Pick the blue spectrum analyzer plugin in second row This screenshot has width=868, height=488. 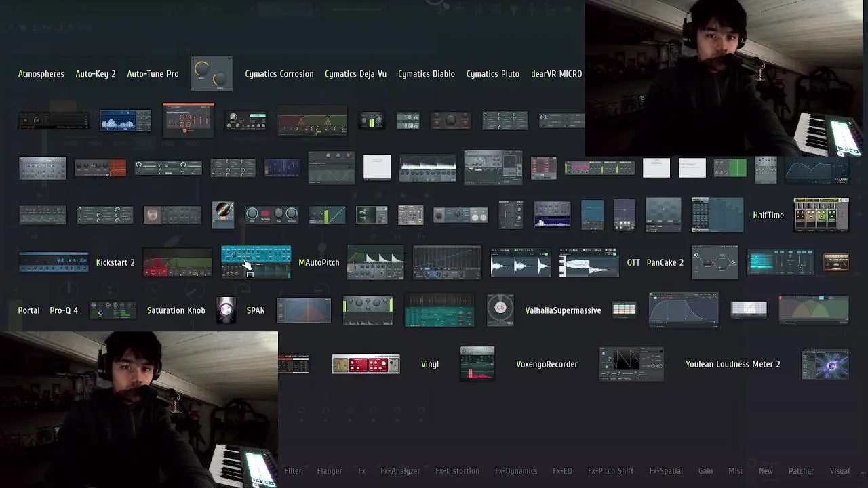click(125, 121)
